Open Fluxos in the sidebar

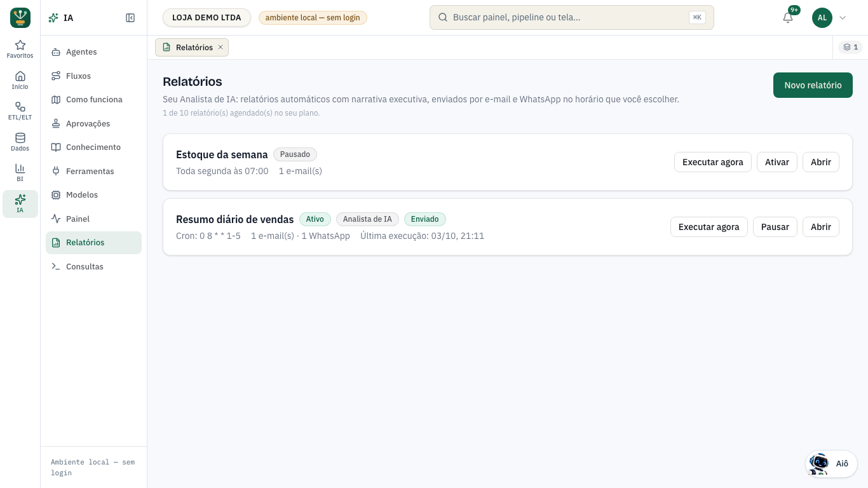[94, 76]
